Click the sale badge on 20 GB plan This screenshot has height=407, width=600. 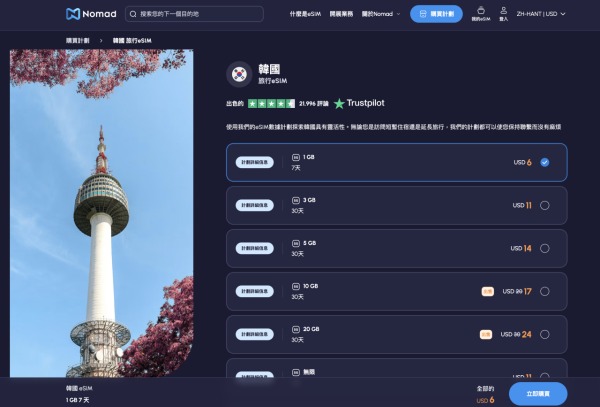pyautogui.click(x=486, y=334)
